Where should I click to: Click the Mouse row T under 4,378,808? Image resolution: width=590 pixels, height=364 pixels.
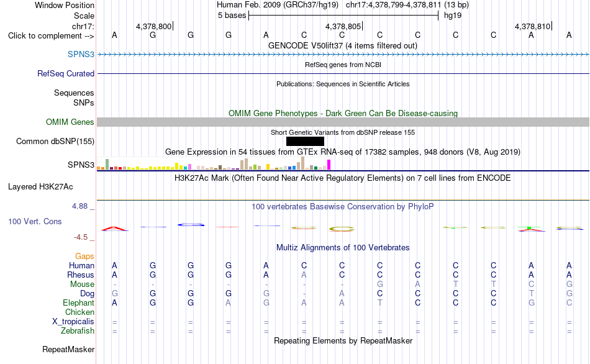coord(456,284)
